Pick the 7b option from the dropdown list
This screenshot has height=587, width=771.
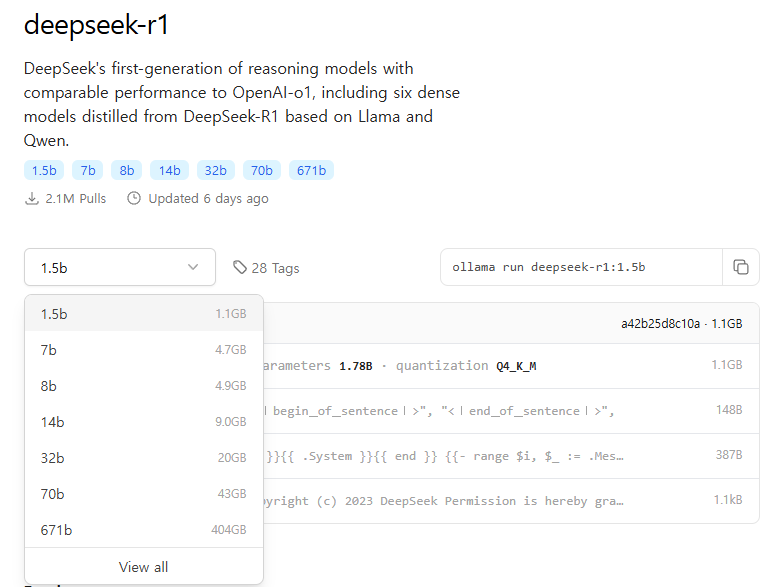[144, 350]
